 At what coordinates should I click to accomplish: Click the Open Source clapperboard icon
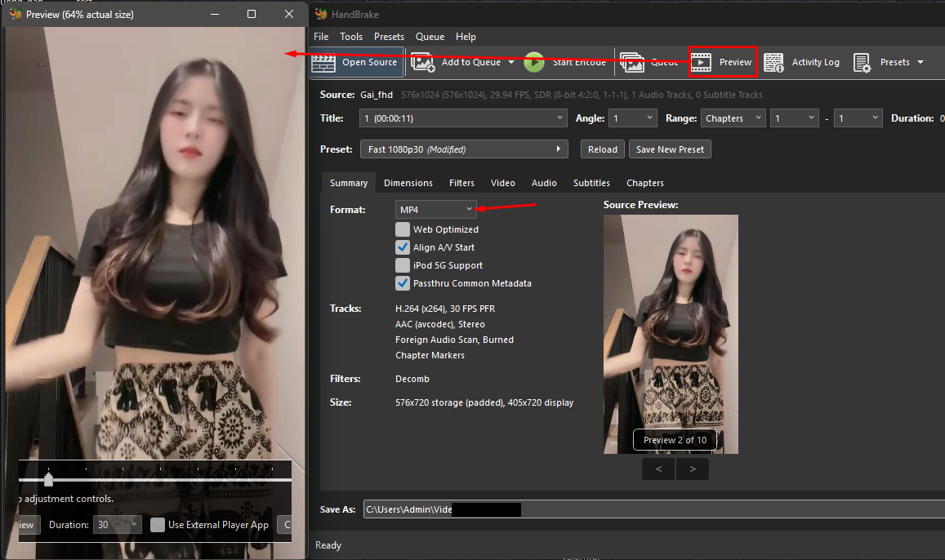click(324, 62)
